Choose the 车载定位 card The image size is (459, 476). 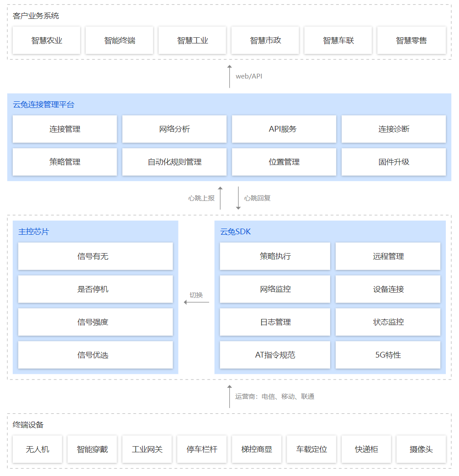point(312,449)
